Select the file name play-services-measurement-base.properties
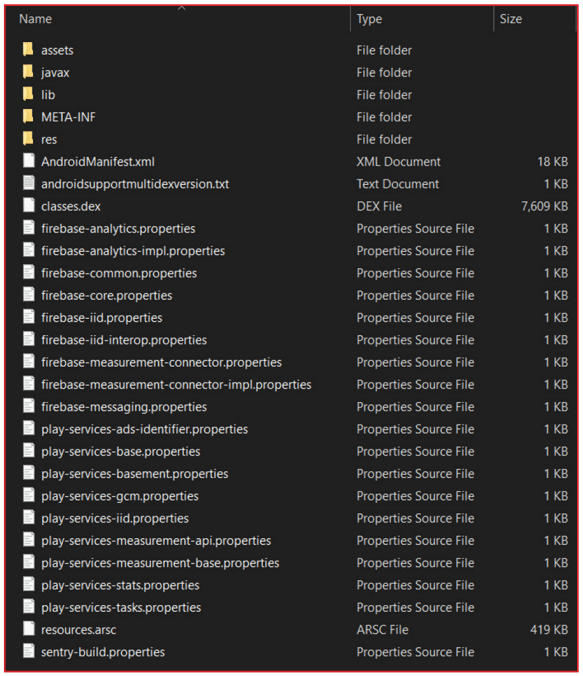Viewport: 583px width, 676px height. (160, 563)
